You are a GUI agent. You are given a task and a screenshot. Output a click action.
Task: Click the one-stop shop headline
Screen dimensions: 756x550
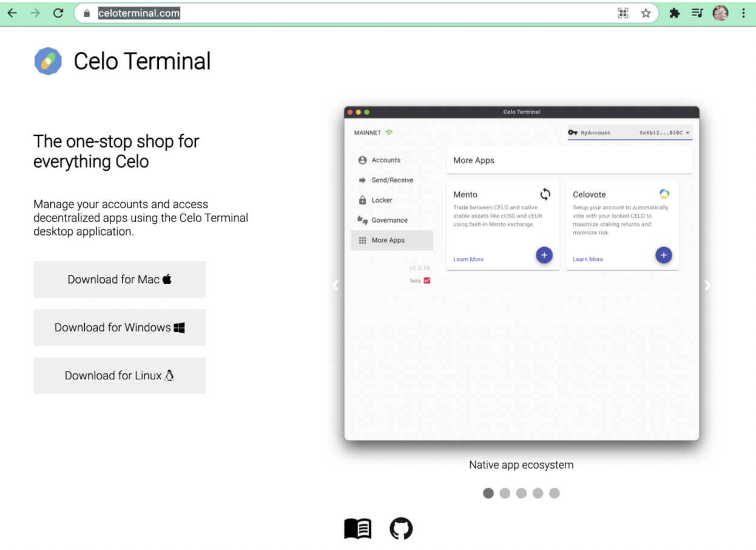(x=116, y=151)
